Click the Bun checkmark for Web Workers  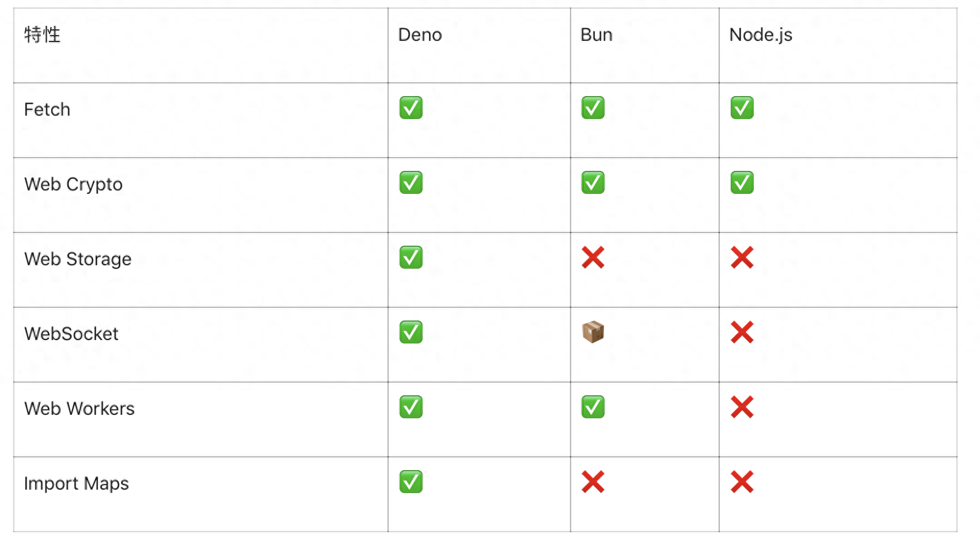593,407
